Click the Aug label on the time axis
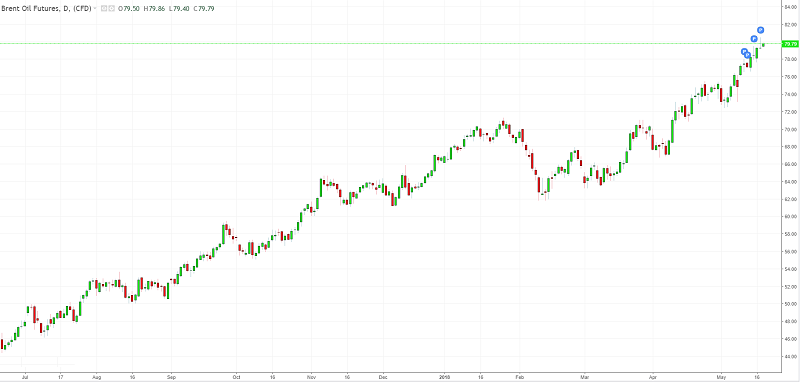This screenshot has height=382, width=800. coord(96,378)
